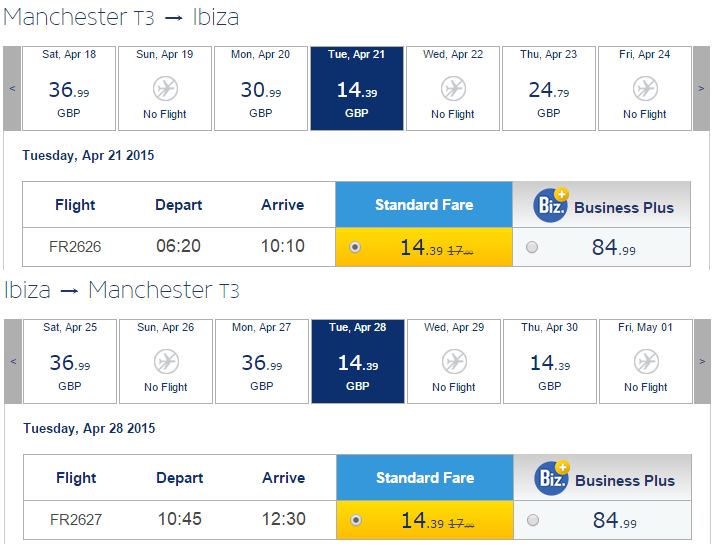Click the Biz plus logo in outbound fare header
The height and width of the screenshot is (553, 719).
(x=551, y=205)
